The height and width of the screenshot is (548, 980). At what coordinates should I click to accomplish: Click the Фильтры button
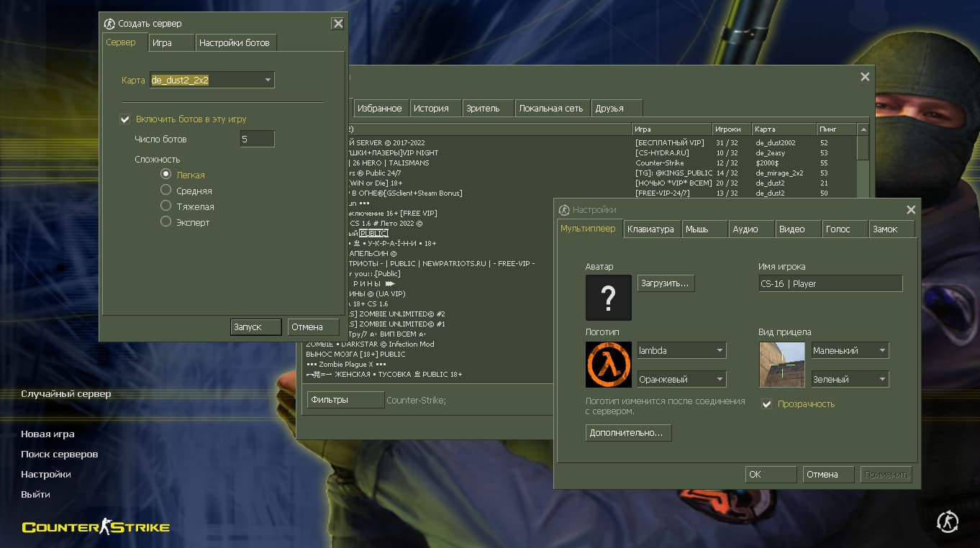pyautogui.click(x=345, y=400)
